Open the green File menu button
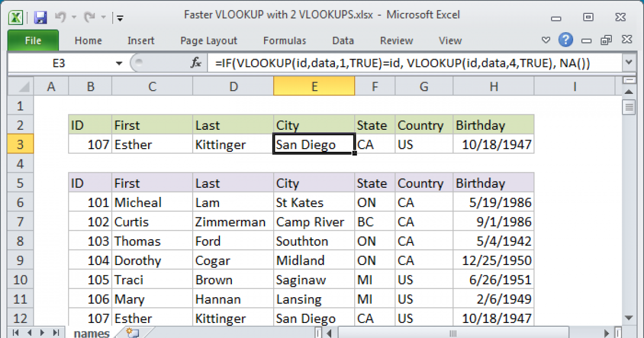644x338 pixels. (x=33, y=41)
